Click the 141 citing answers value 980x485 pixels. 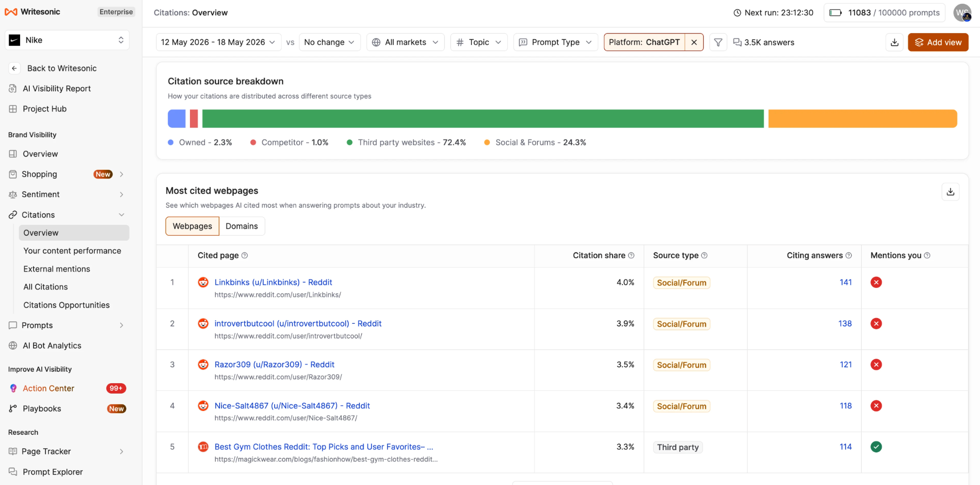pos(846,282)
